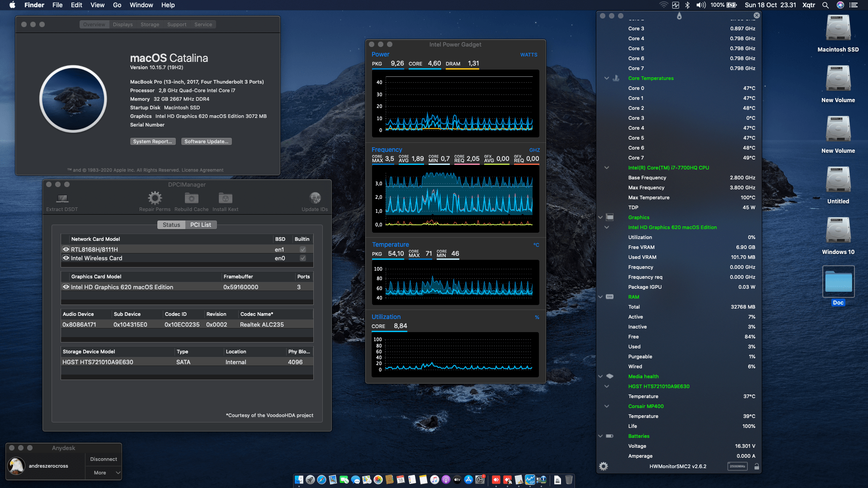Click the 2500MHz button in HWMonitor footer
The height and width of the screenshot is (488, 868).
point(737,466)
